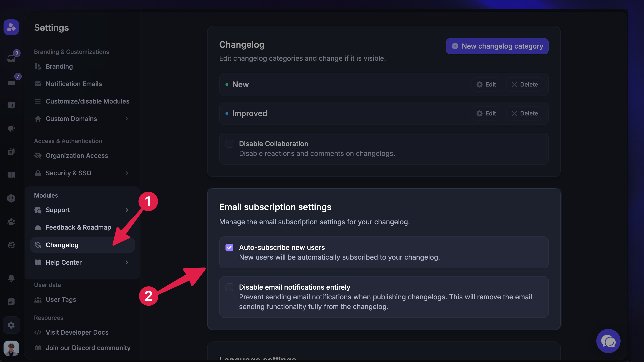Open the smiley shield icon in the rail
644x362 pixels.
tap(11, 198)
